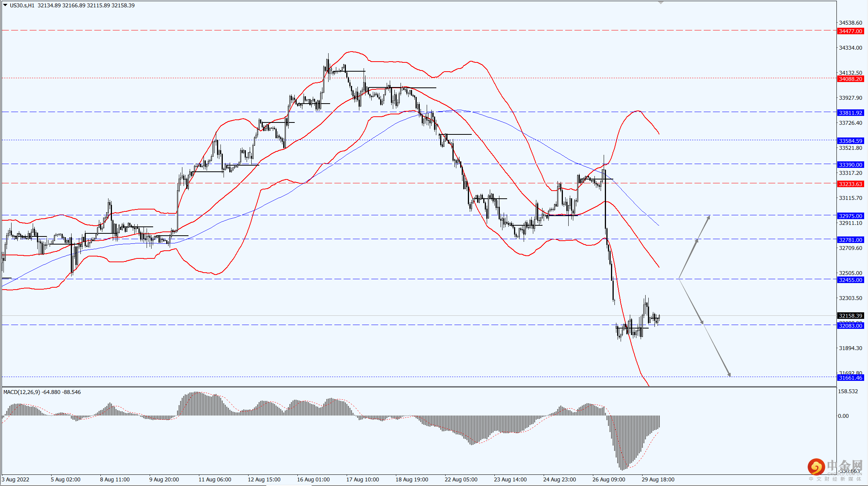Select the red 34088.20 price label

click(850, 79)
